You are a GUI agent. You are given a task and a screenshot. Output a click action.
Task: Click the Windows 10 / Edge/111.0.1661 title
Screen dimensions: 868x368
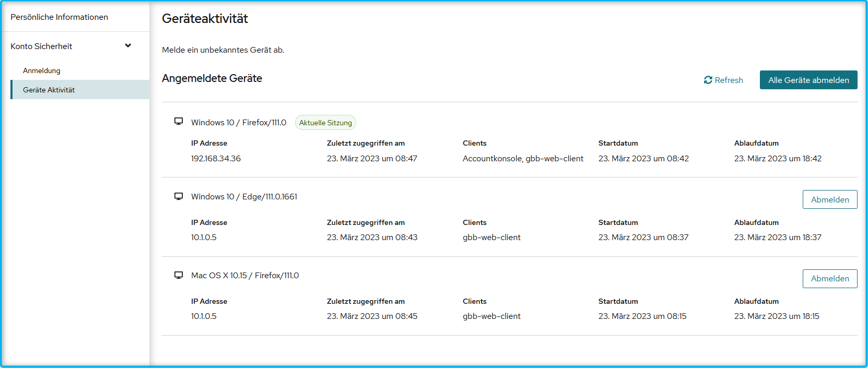(244, 197)
